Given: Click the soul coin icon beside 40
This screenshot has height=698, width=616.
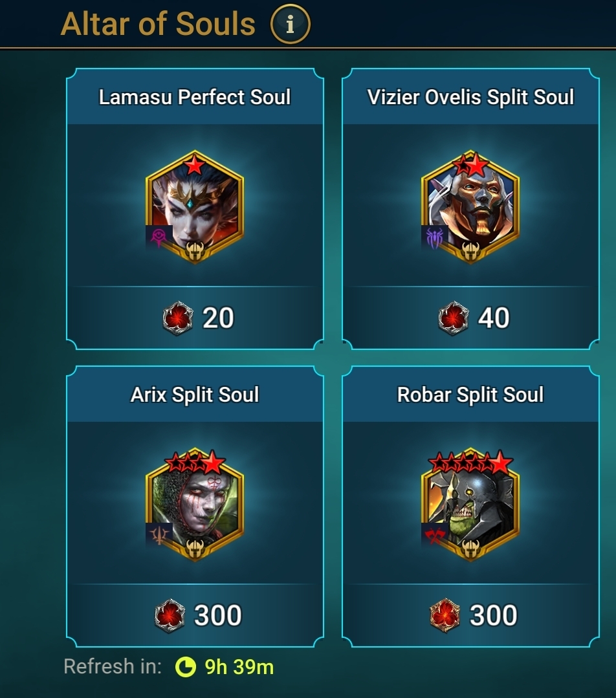Looking at the screenshot, I should pos(454,318).
